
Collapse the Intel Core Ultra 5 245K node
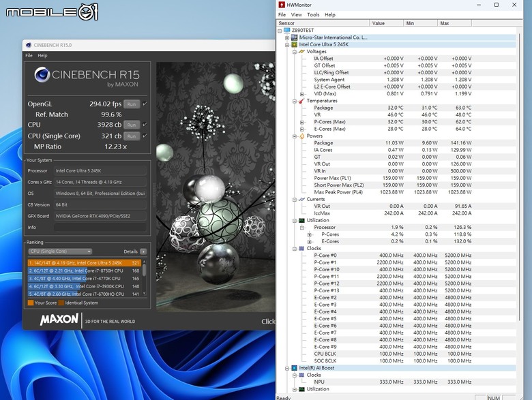[287, 45]
